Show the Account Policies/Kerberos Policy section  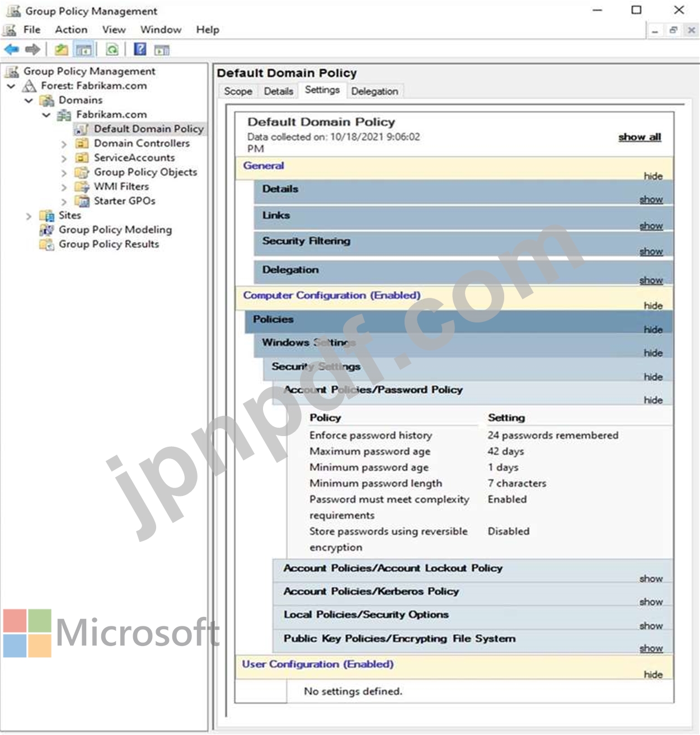tap(651, 602)
